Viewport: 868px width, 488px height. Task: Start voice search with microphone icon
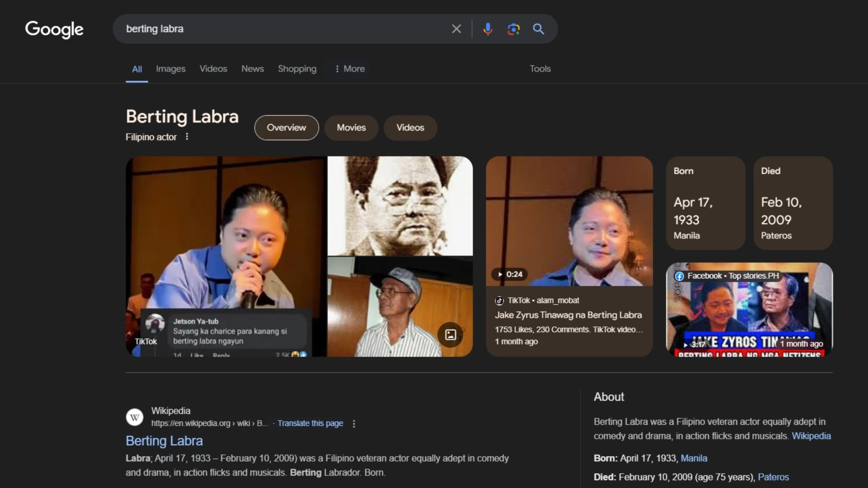[487, 29]
